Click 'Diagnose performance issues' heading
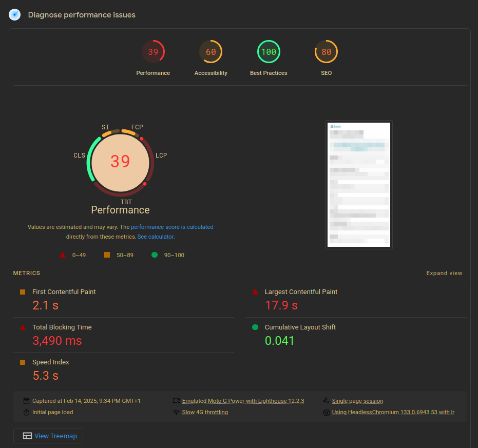Screen dimensions: 478x448 pos(82,15)
